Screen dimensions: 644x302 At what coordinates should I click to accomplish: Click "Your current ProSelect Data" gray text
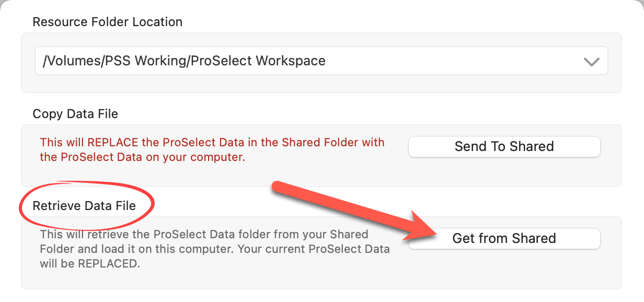pyautogui.click(x=314, y=249)
